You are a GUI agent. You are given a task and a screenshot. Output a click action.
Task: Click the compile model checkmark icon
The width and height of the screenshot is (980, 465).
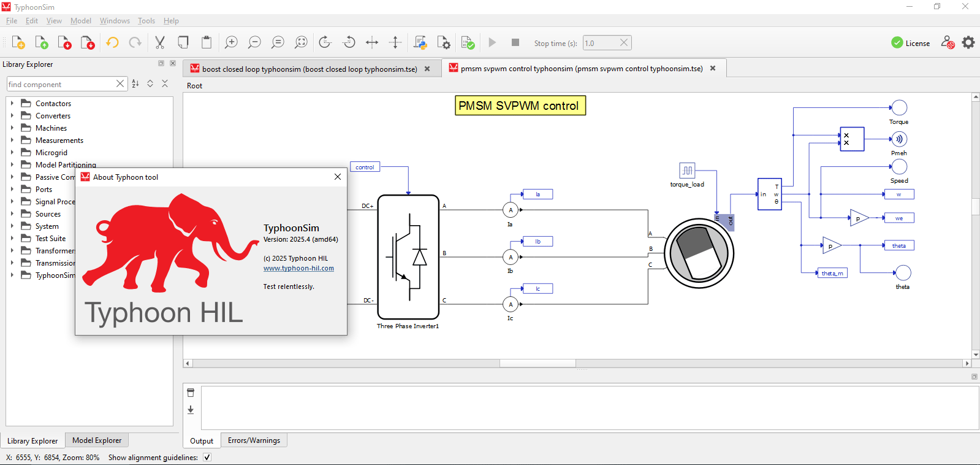point(468,42)
